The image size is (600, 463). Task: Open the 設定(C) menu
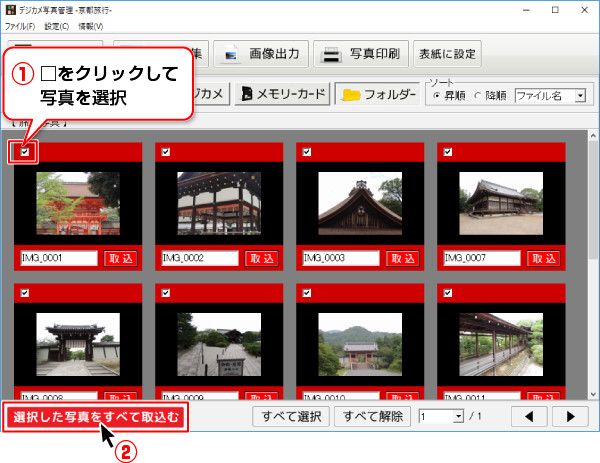(x=57, y=26)
